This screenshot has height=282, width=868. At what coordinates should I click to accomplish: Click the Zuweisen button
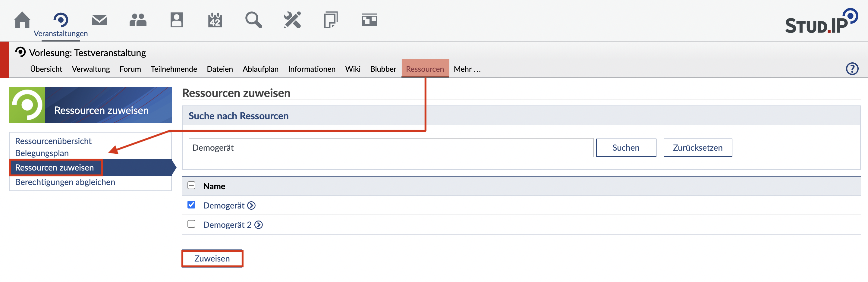[212, 258]
